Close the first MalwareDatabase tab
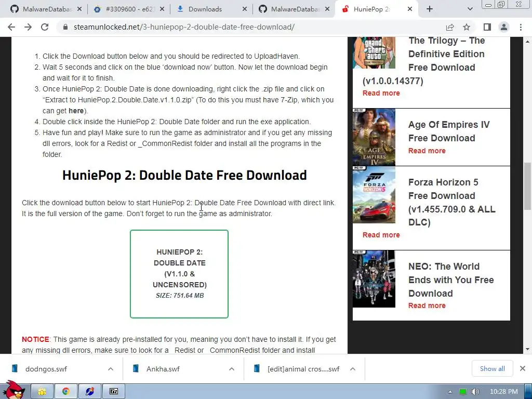532x399 pixels. point(79,9)
